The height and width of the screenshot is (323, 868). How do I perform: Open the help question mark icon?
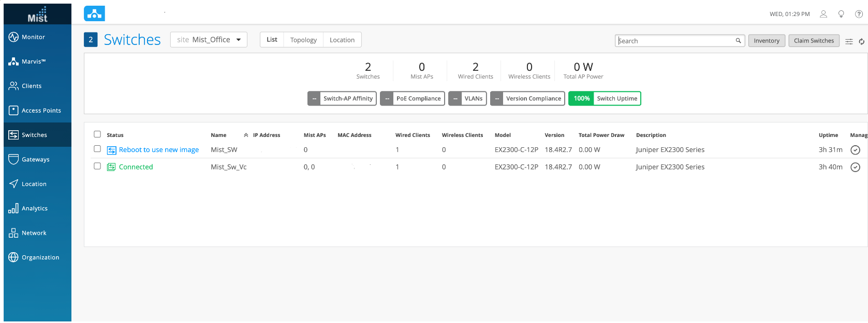click(x=859, y=14)
